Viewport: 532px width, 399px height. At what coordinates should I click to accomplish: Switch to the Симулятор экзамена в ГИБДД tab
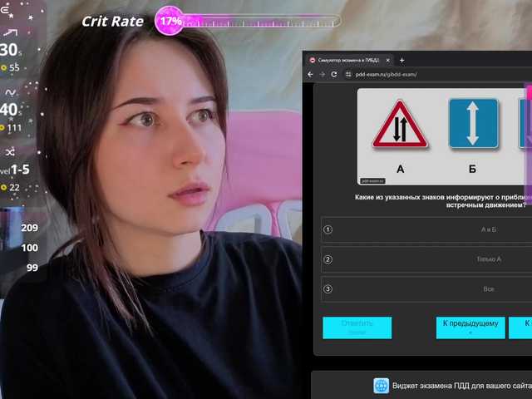click(x=349, y=61)
